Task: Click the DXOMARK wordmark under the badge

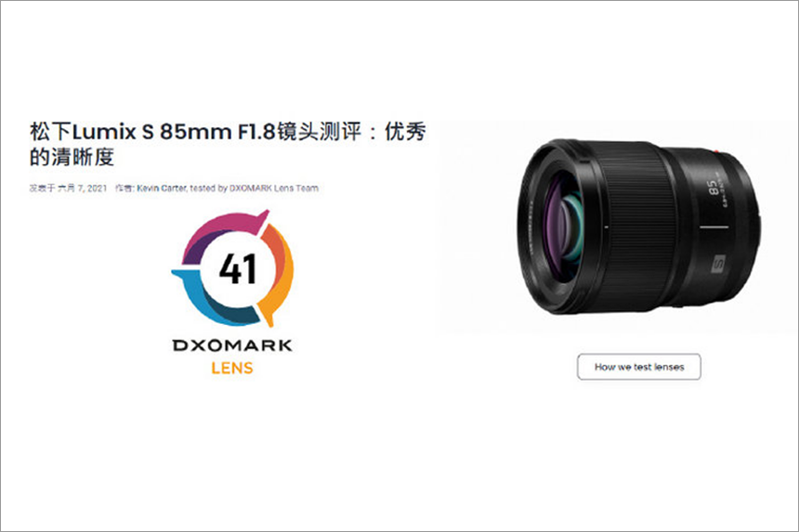Action: [232, 345]
